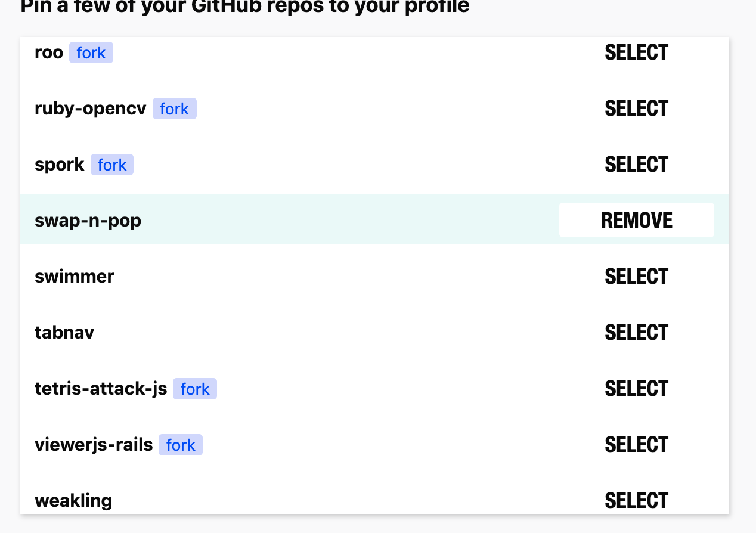Pin viewerjs-rails to your profile
This screenshot has width=756, height=533.
(x=636, y=444)
